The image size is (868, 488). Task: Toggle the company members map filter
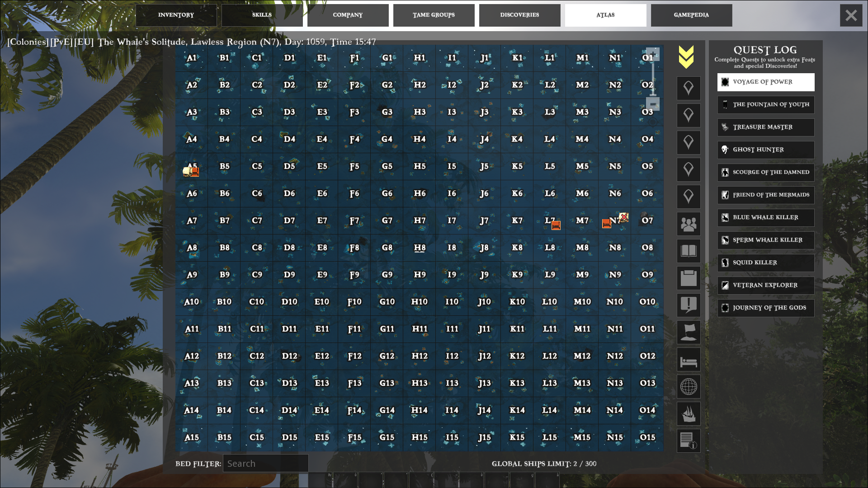pyautogui.click(x=689, y=224)
